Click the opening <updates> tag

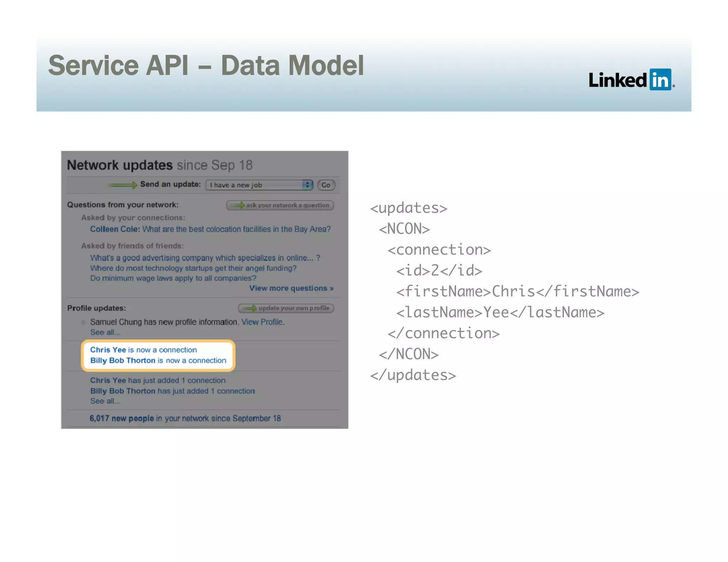(x=408, y=208)
